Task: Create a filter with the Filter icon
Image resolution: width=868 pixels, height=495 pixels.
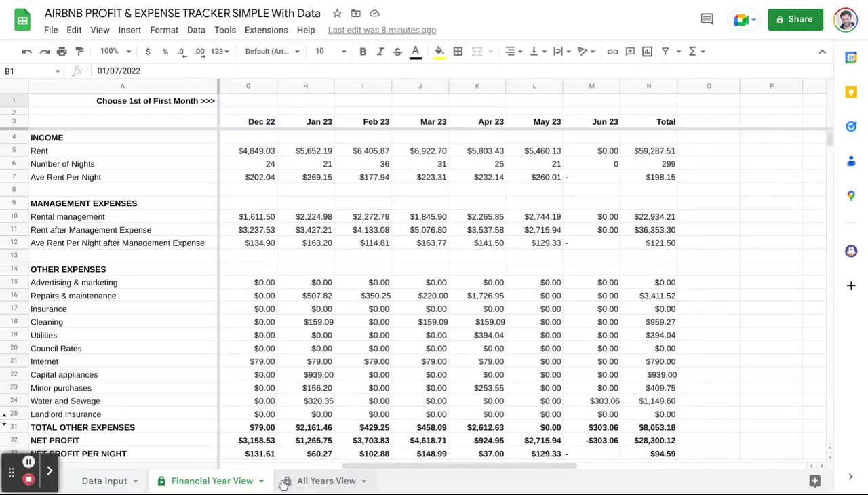Action: coord(664,51)
